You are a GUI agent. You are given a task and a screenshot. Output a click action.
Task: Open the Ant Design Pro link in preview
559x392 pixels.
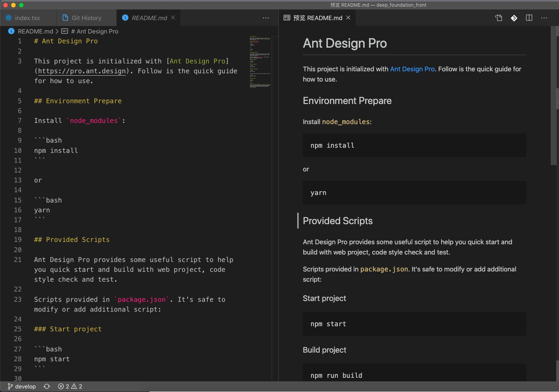coord(412,69)
